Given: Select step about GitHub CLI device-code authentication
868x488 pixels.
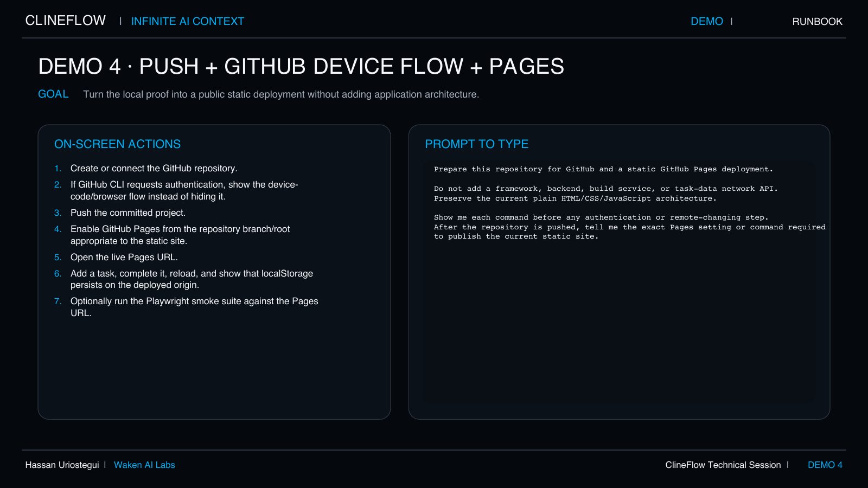Looking at the screenshot, I should tap(184, 190).
